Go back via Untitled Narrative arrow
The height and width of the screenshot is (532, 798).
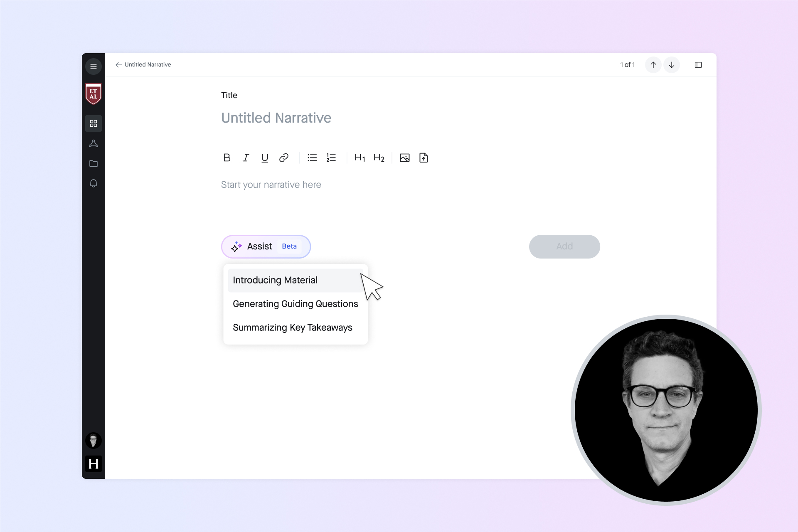(119, 65)
